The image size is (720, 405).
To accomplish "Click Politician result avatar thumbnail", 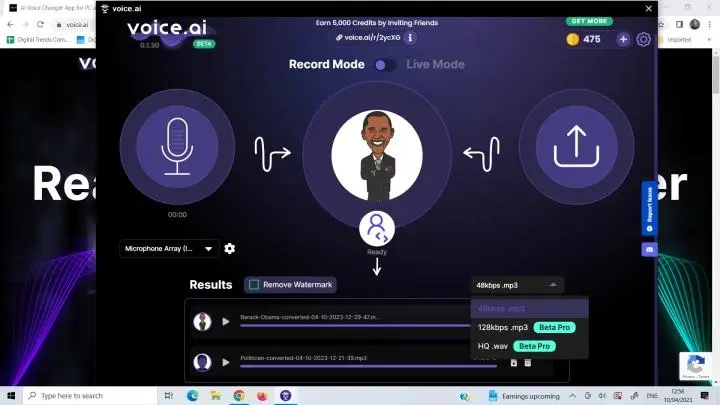I will [202, 362].
